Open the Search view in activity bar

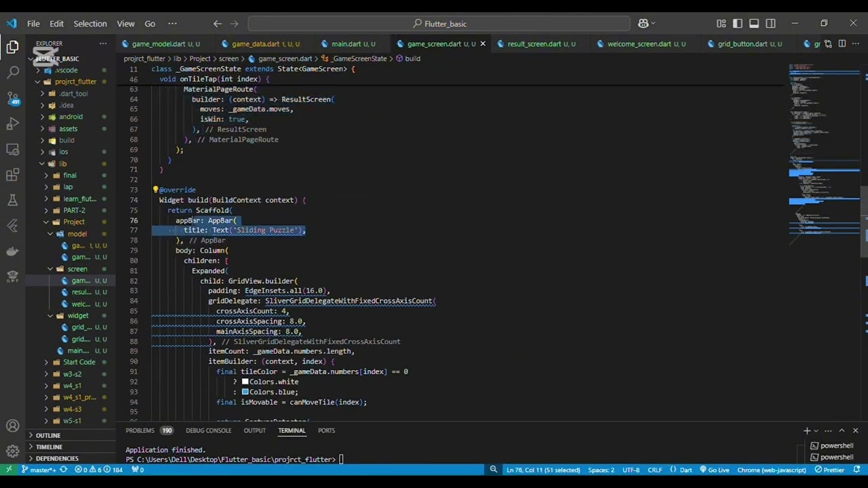(12, 72)
